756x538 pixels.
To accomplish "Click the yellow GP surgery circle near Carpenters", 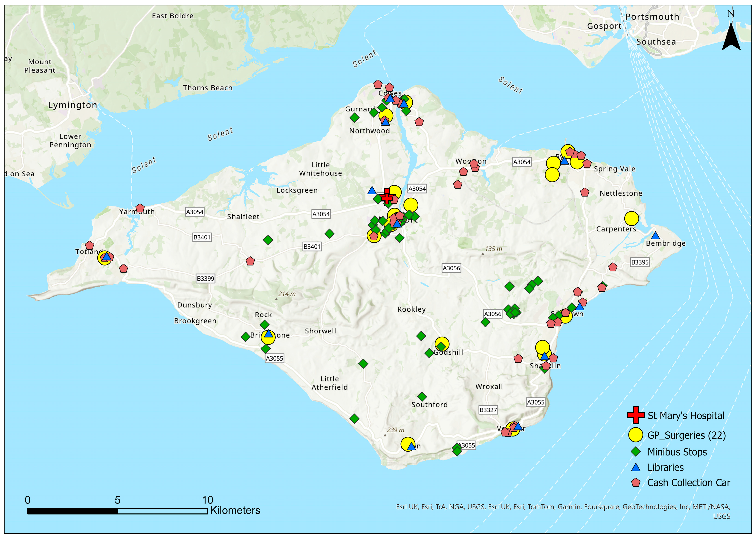I will 631,218.
